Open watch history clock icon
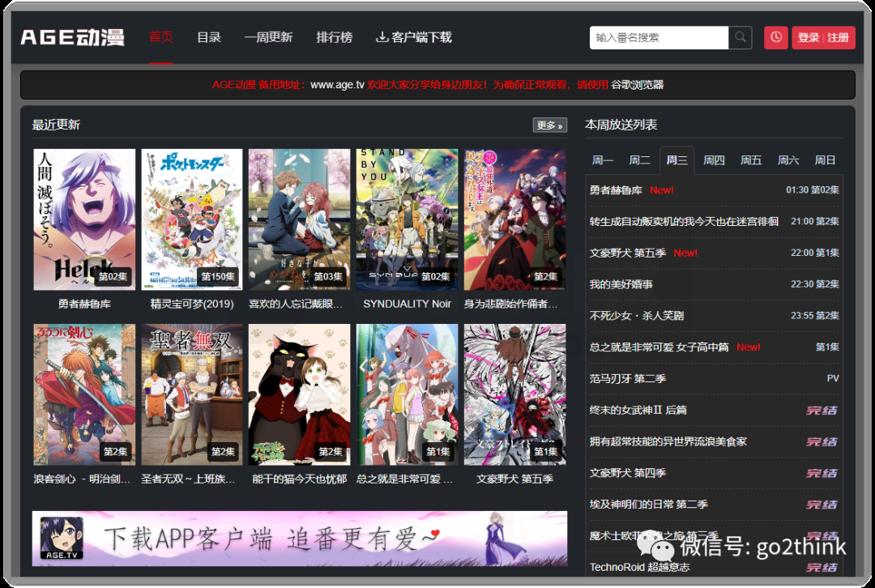The height and width of the screenshot is (588, 875). pyautogui.click(x=775, y=37)
